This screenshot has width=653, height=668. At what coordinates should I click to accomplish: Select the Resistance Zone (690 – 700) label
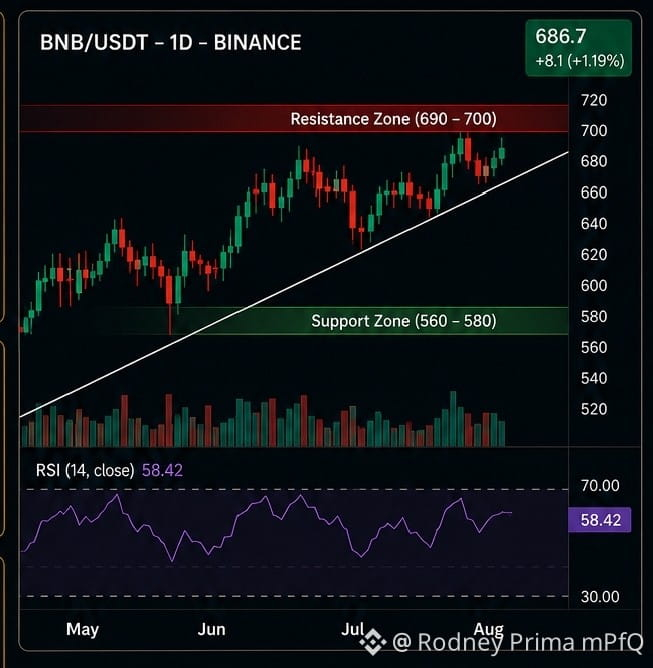tap(393, 119)
